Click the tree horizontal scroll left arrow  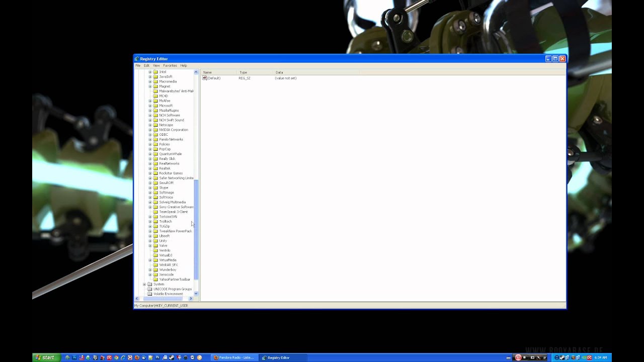coord(137,299)
